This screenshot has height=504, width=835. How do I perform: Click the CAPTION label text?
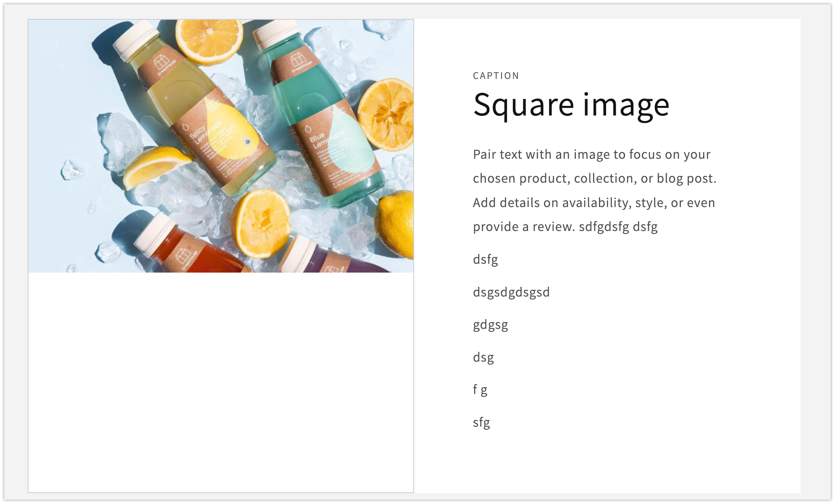click(x=496, y=76)
